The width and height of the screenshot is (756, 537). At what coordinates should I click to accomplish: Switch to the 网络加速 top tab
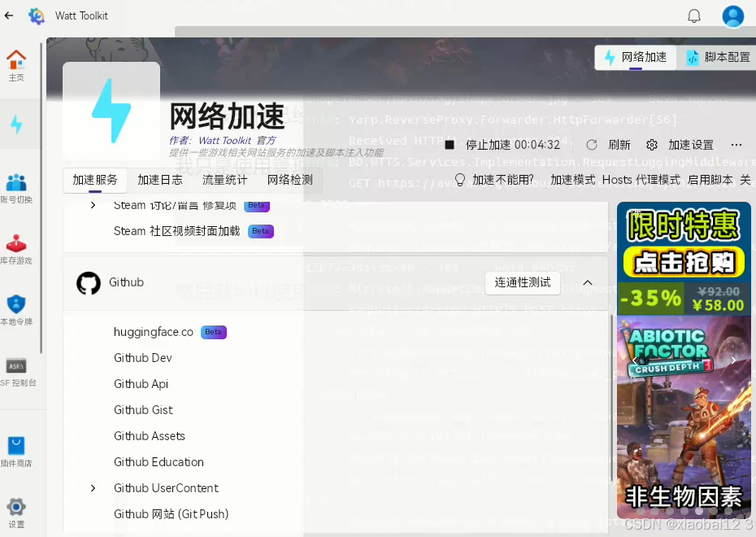point(636,58)
